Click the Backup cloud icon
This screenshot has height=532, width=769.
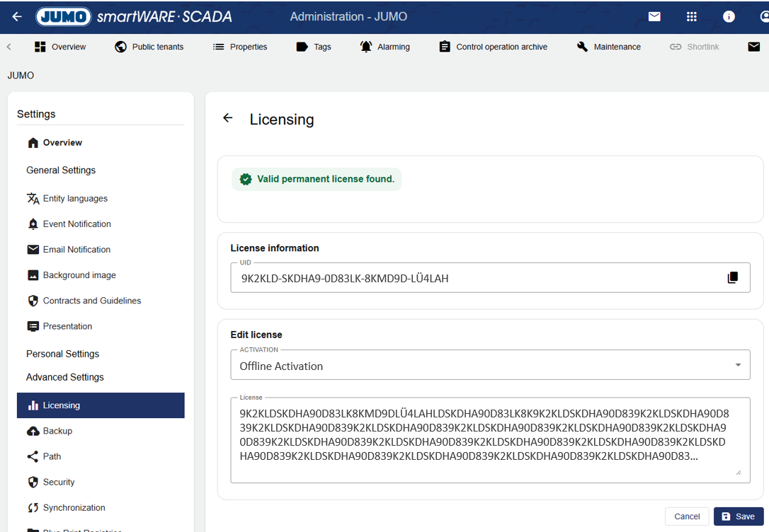pyautogui.click(x=33, y=431)
